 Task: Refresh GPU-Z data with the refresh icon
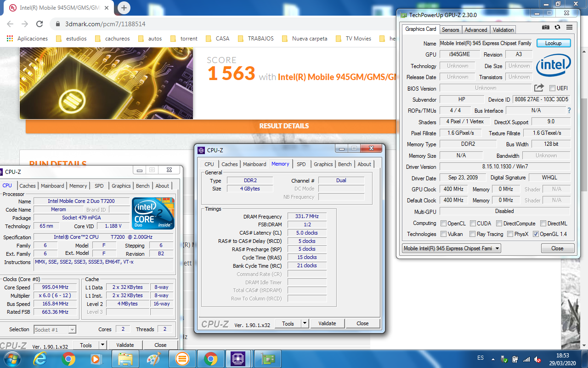[557, 28]
